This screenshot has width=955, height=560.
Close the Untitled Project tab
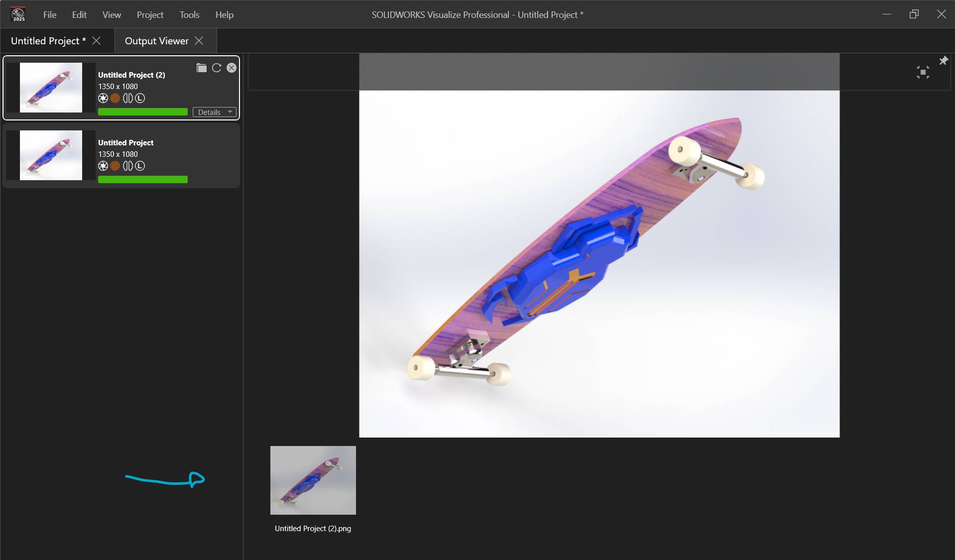[97, 40]
